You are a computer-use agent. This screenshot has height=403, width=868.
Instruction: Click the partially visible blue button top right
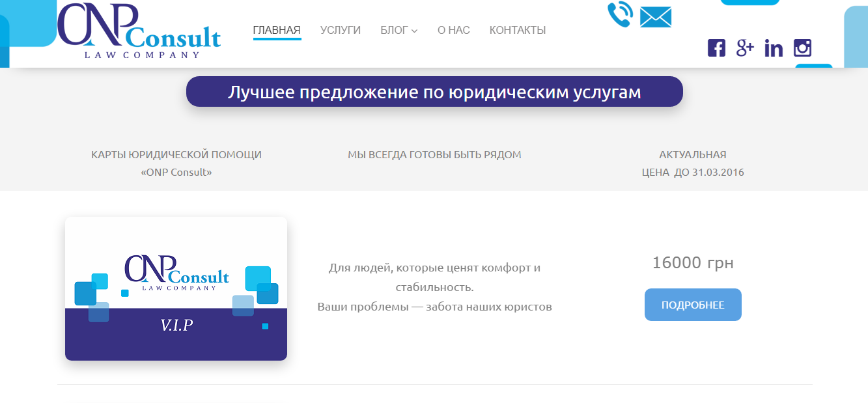click(x=750, y=3)
